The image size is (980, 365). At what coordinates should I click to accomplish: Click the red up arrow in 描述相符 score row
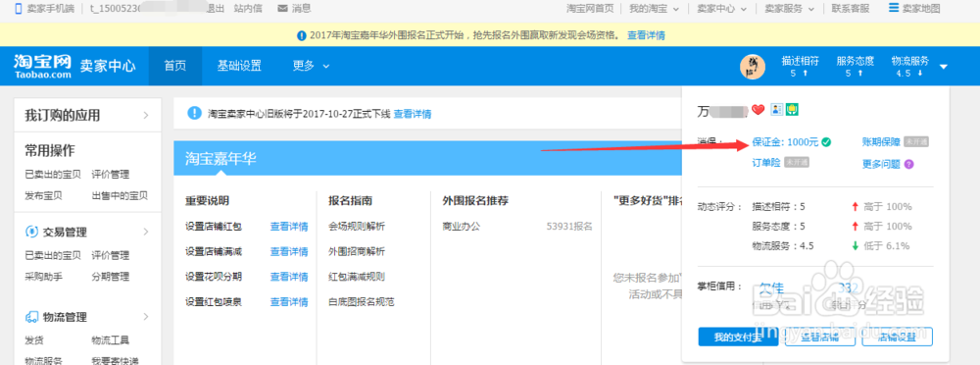point(855,207)
